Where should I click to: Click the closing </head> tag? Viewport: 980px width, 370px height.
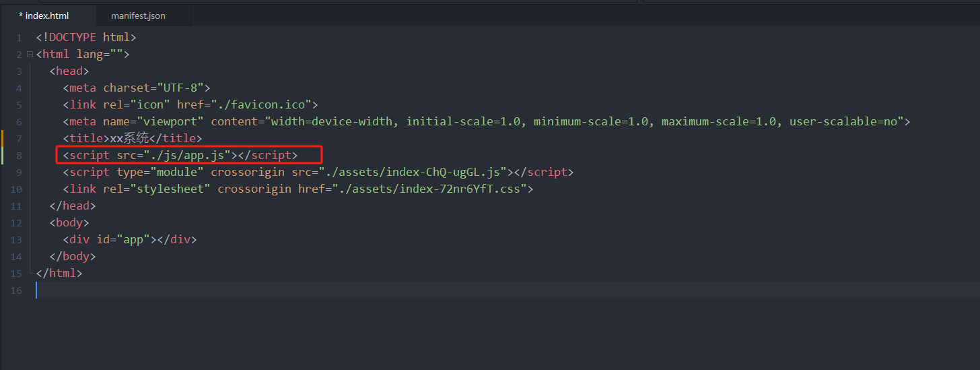click(x=73, y=206)
